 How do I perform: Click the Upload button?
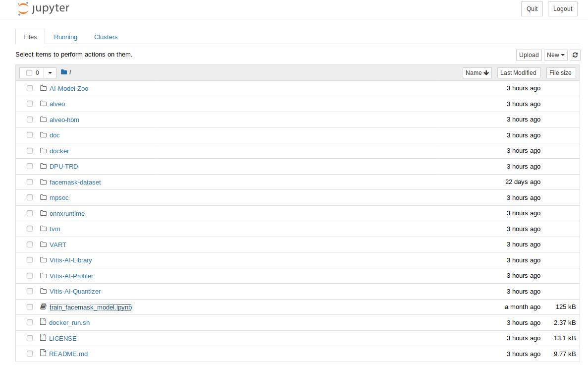(529, 55)
